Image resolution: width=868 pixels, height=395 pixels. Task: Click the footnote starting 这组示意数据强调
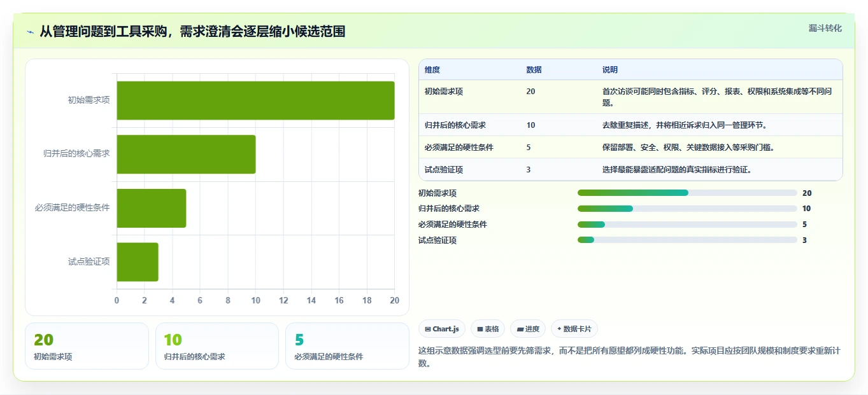tap(629, 357)
